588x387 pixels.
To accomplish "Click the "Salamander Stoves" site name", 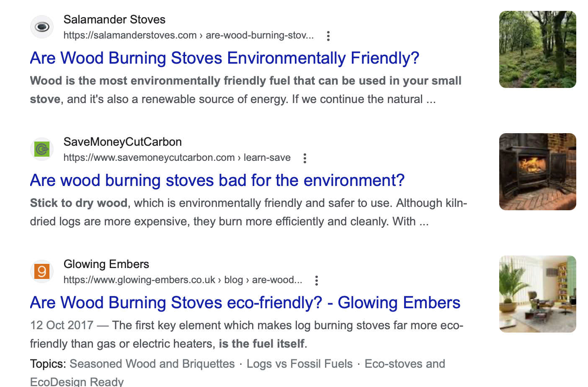I will pyautogui.click(x=114, y=20).
